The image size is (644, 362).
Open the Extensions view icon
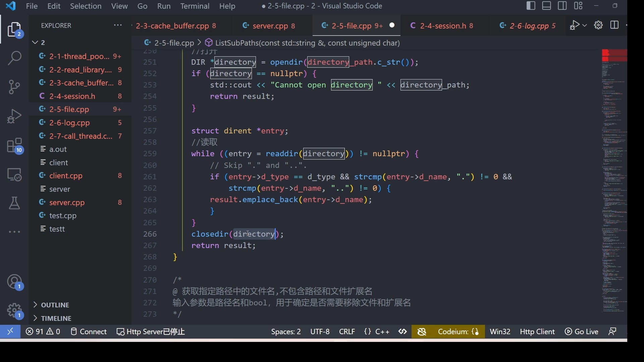coord(15,146)
